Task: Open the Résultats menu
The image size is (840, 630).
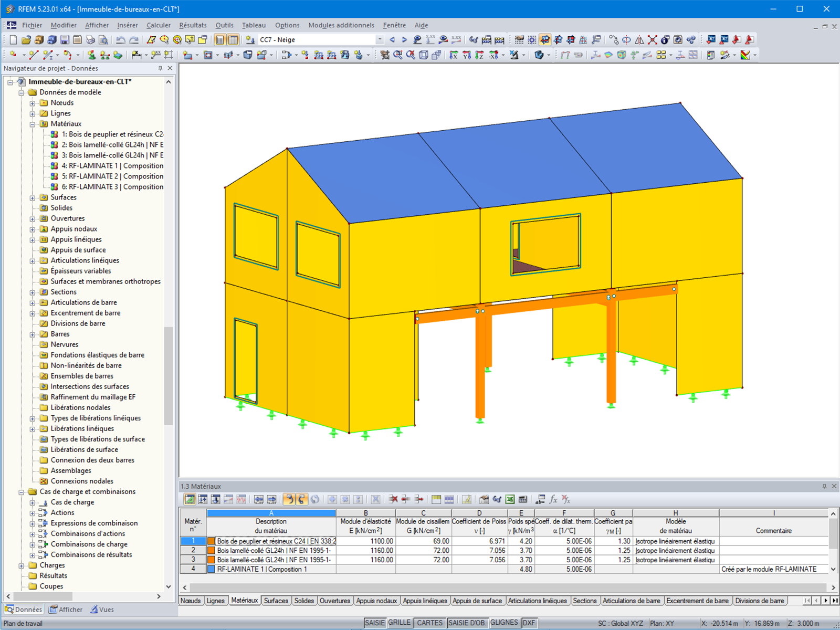Action: 193,25
